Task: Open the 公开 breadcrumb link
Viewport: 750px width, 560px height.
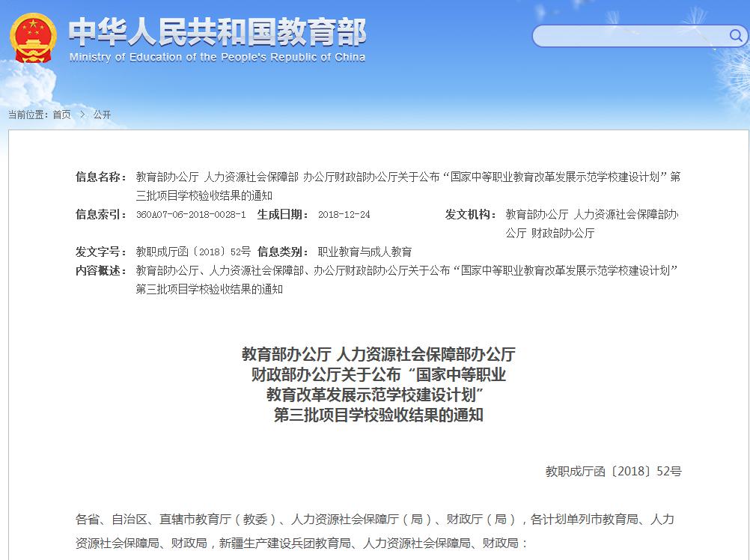Action: (103, 115)
